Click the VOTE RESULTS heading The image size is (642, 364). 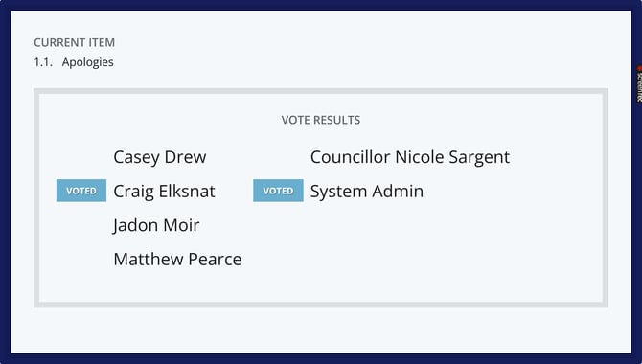pyautogui.click(x=321, y=120)
